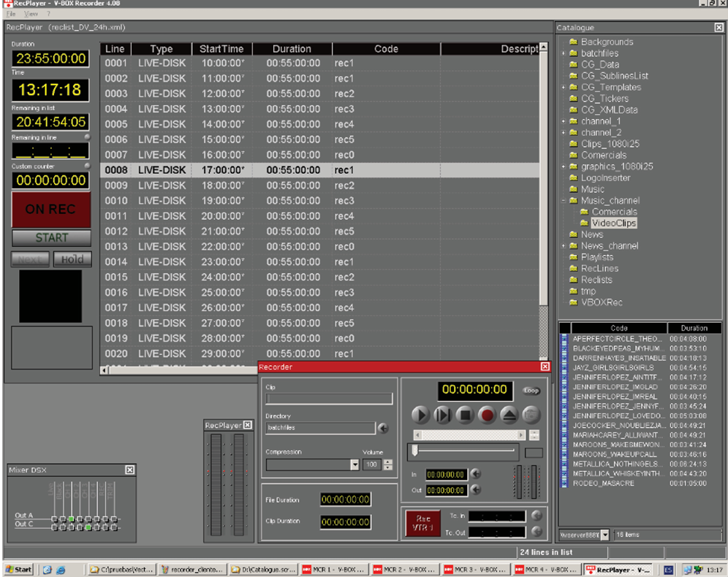728x577 pixels.
Task: Click the arrow button next to Directory field
Action: coord(383,428)
